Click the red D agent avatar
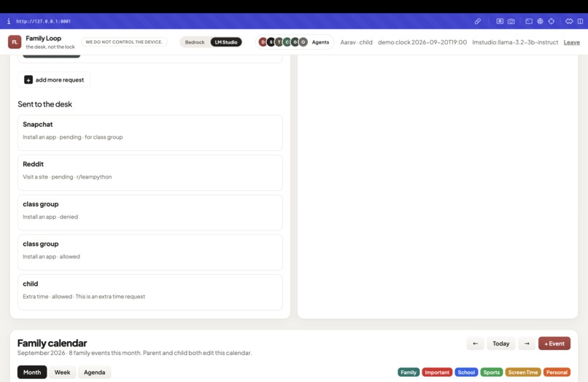This screenshot has width=588, height=382. point(263,42)
